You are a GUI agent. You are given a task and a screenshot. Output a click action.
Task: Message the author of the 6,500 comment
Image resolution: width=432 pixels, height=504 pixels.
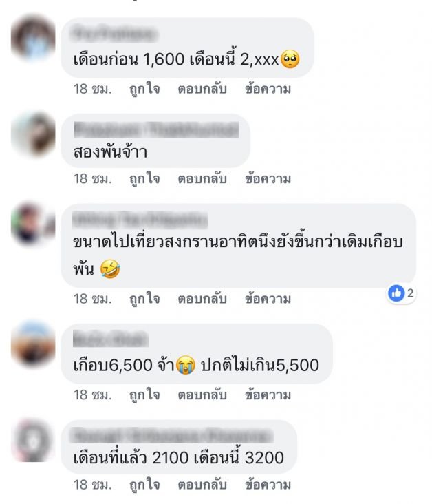coord(268,395)
